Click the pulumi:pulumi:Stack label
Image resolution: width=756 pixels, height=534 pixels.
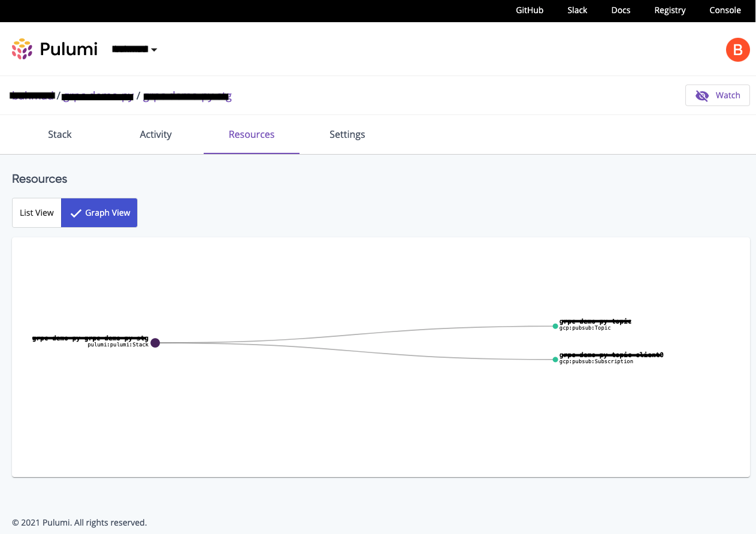[118, 345]
